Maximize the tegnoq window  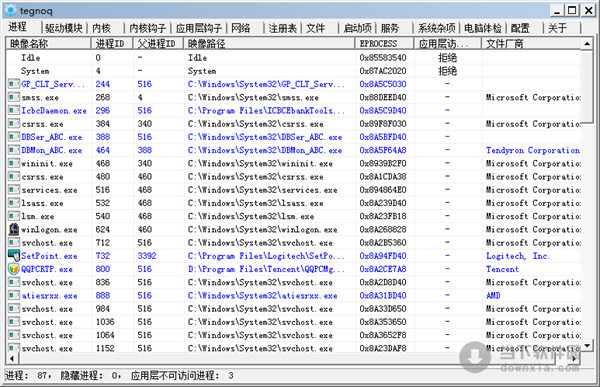[572, 10]
